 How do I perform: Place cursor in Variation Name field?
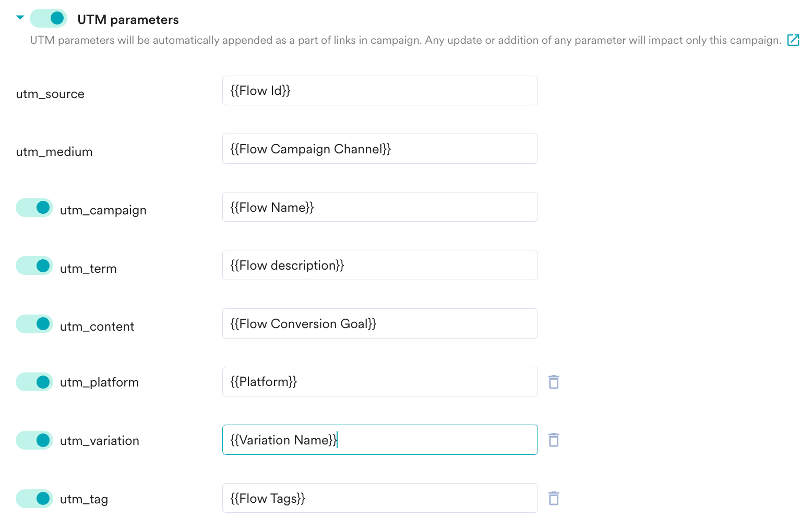380,440
